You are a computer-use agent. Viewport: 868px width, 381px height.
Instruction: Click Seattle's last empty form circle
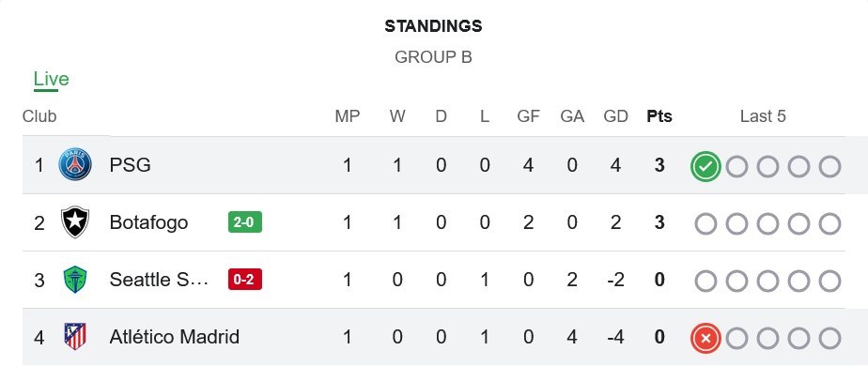point(829,282)
